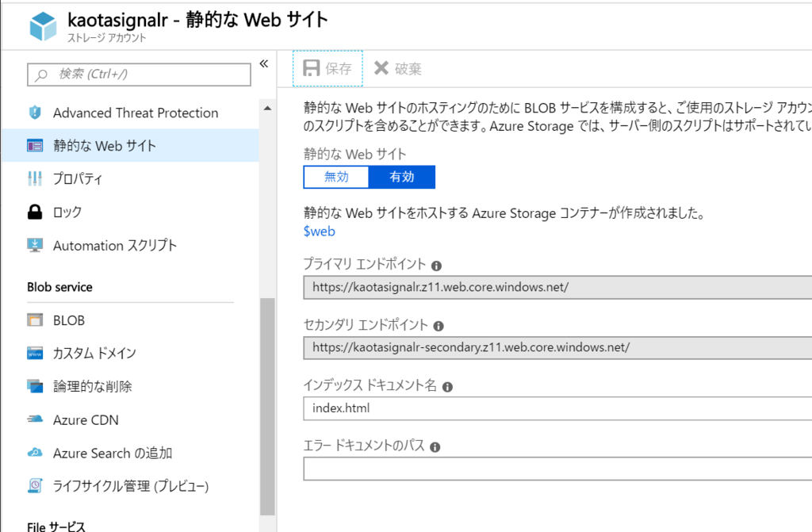Click the BLOB container icon

pyautogui.click(x=35, y=320)
